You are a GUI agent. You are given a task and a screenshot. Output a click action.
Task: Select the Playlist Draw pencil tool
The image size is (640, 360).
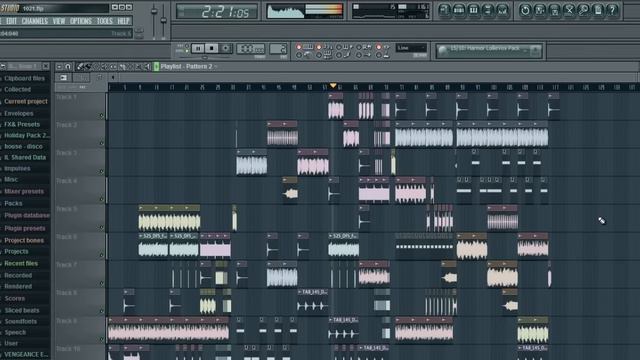80,67
